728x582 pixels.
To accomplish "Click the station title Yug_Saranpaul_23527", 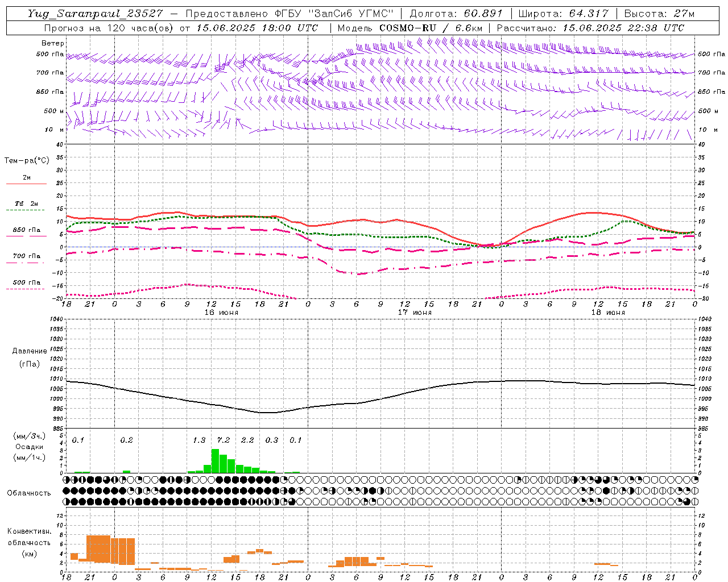I will point(96,14).
